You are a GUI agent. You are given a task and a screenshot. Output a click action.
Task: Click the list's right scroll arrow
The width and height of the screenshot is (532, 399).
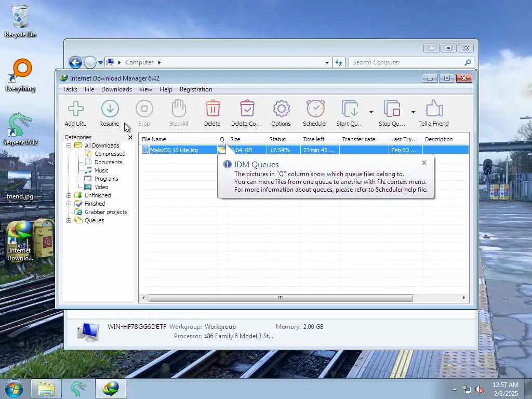pyautogui.click(x=464, y=298)
